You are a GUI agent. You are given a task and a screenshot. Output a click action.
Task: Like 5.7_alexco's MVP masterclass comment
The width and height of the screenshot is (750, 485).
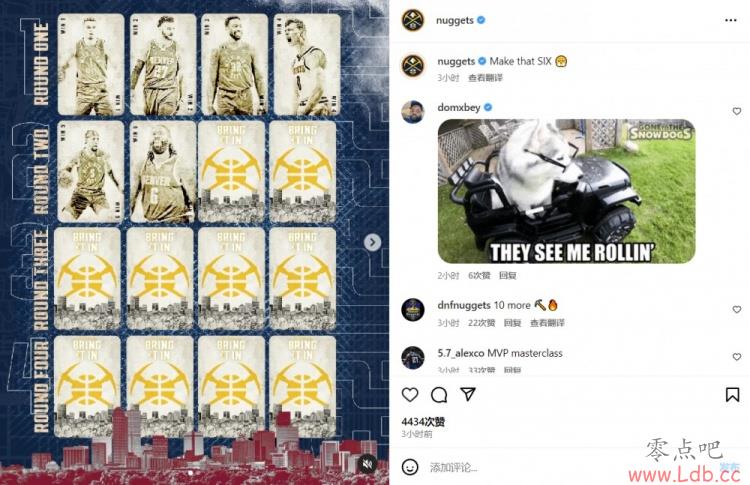[x=737, y=357]
